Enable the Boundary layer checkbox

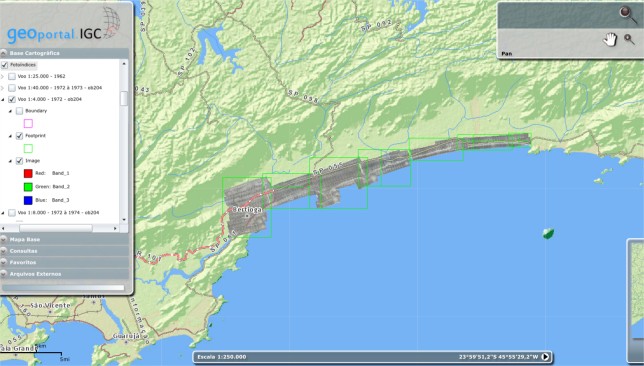19,111
